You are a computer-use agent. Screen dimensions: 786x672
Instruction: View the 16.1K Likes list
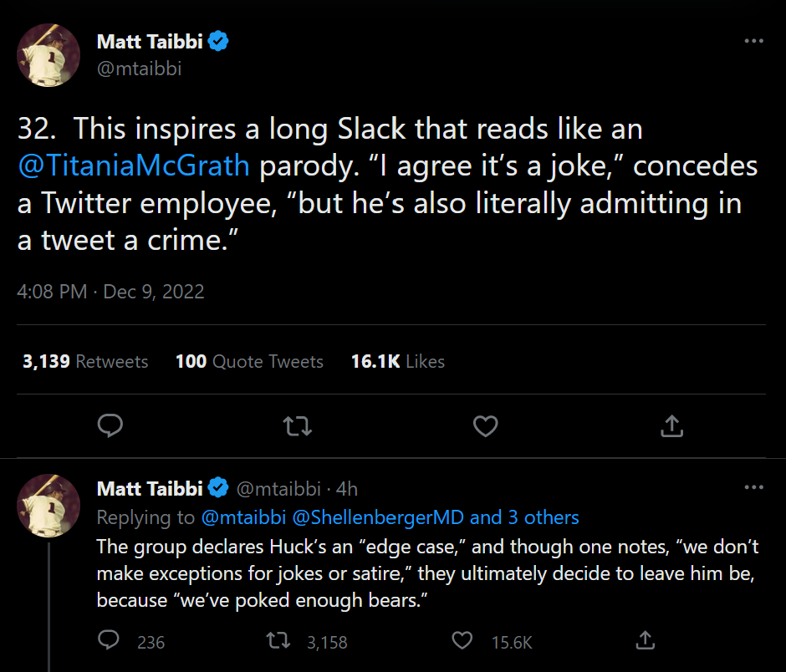coord(398,361)
